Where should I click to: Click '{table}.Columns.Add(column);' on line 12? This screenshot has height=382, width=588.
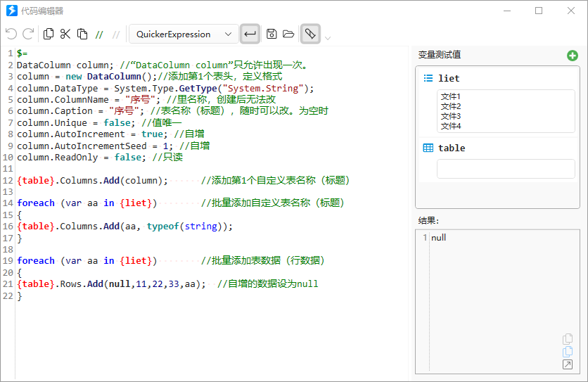pyautogui.click(x=92, y=181)
